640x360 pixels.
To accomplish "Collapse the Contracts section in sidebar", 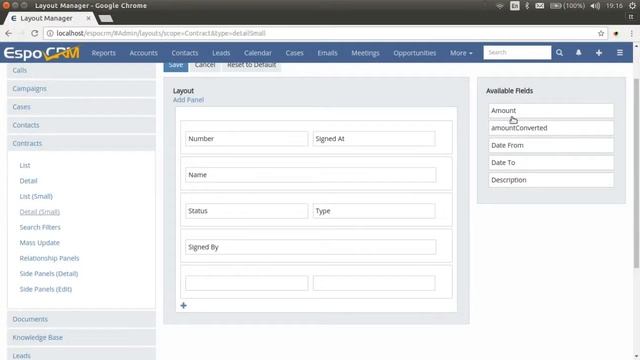I will pos(81,144).
